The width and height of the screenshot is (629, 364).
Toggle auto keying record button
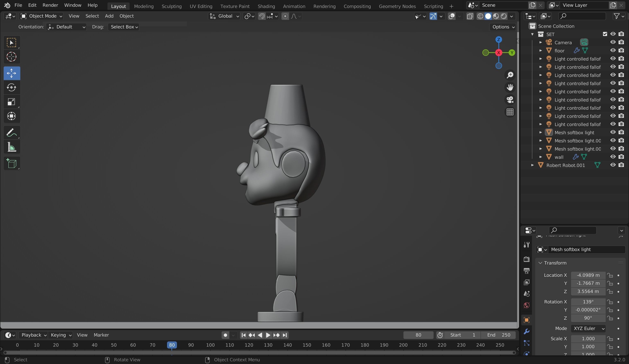pyautogui.click(x=225, y=335)
